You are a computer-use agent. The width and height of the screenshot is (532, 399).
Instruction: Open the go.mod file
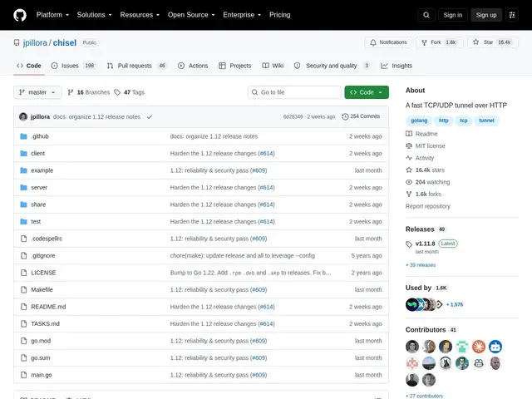pos(41,341)
